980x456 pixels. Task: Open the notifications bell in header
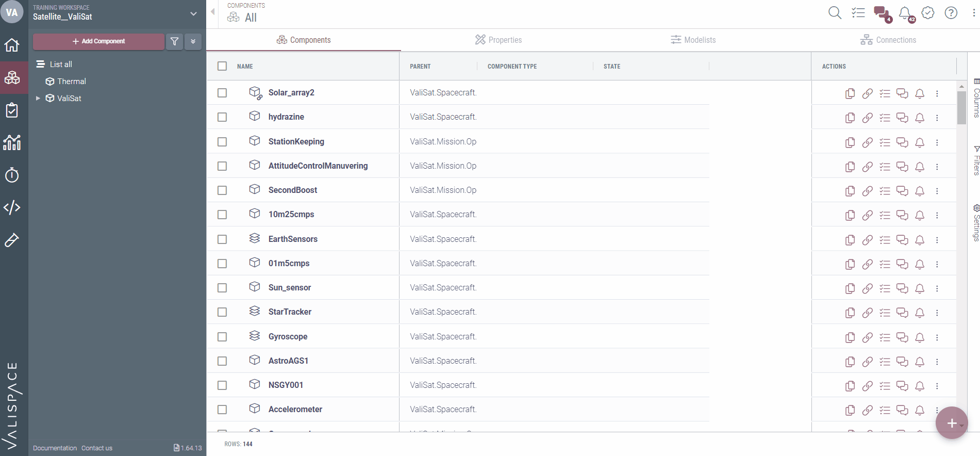[x=905, y=13]
